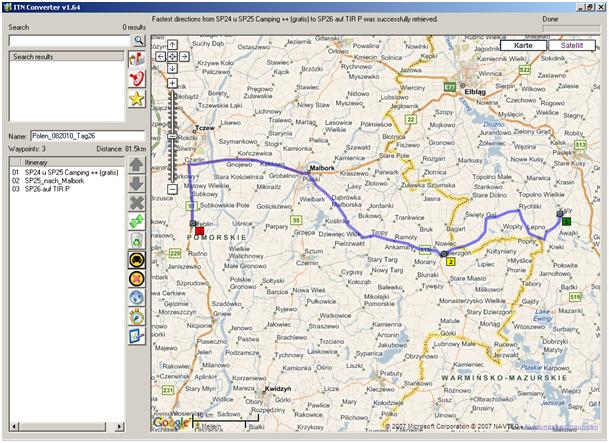Pan the map up with arrow
Image resolution: width=609 pixels, height=443 pixels.
(172, 45)
